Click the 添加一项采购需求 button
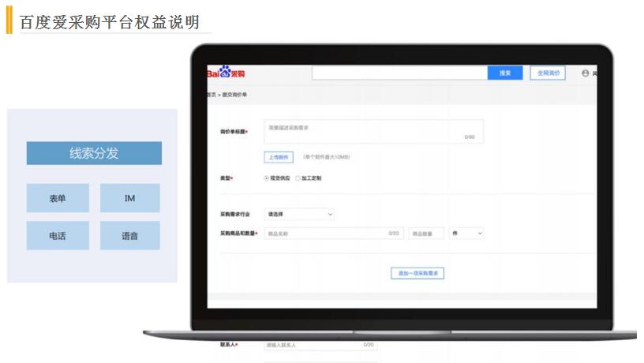This screenshot has height=363, width=644. click(x=417, y=273)
